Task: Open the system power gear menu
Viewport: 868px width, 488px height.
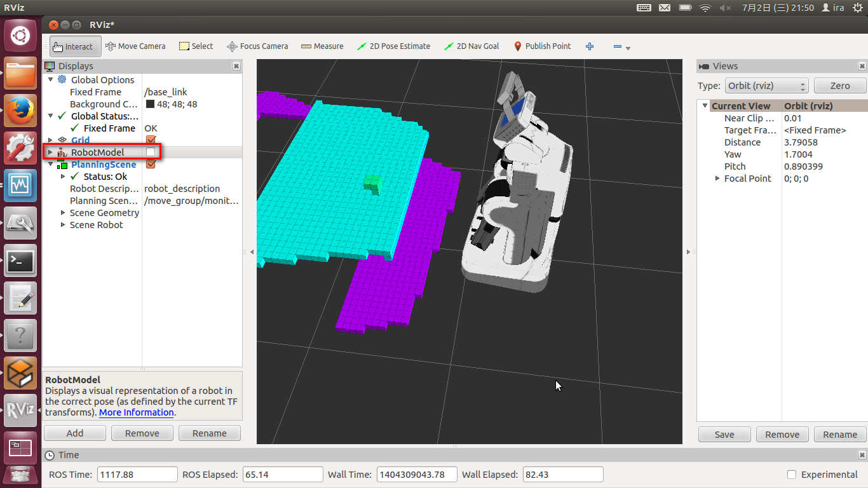Action: [x=858, y=8]
